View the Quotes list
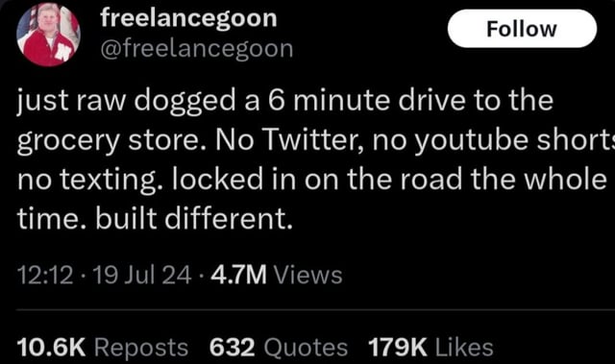Image resolution: width=615 pixels, height=364 pixels. (306, 347)
